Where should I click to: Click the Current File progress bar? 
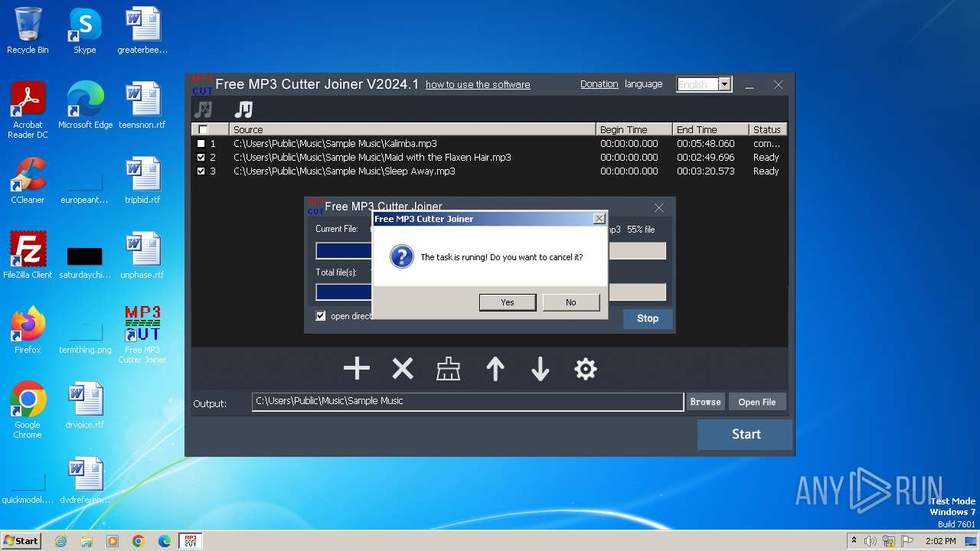491,251
